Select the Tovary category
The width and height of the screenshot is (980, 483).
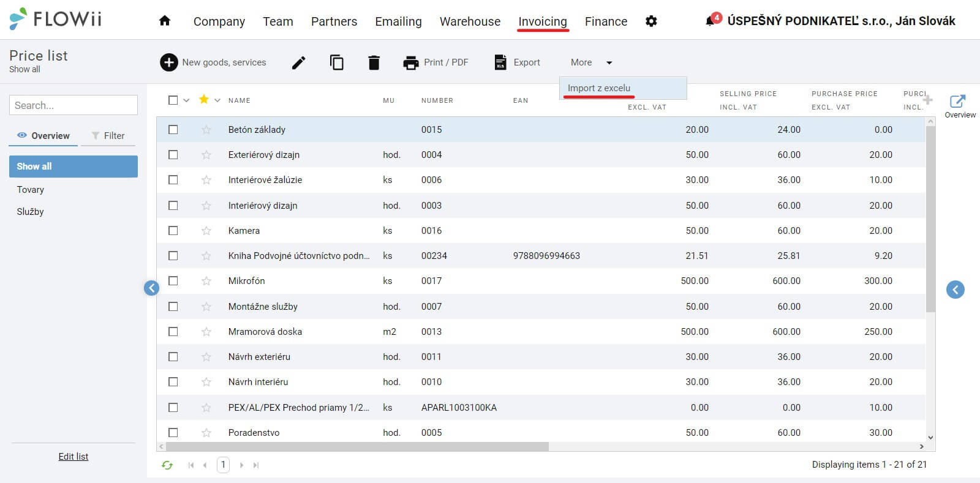pyautogui.click(x=31, y=190)
